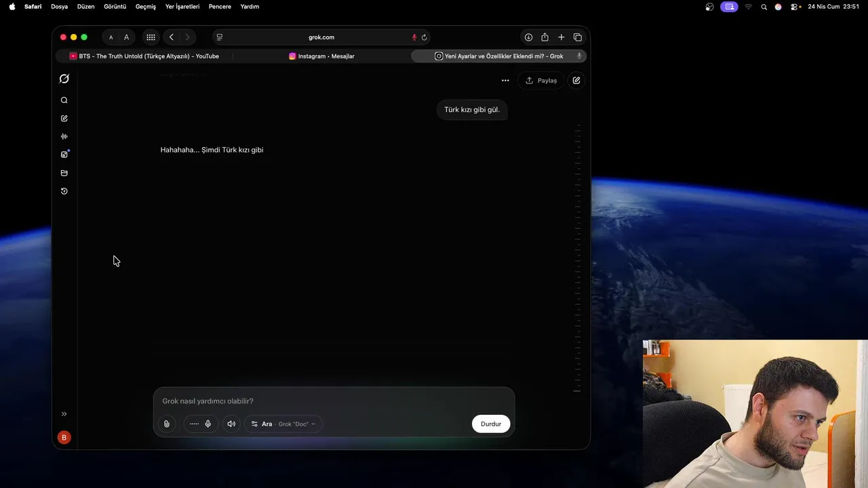Open a new tab with plus icon
Screen dimensions: 868x488
coord(561,37)
